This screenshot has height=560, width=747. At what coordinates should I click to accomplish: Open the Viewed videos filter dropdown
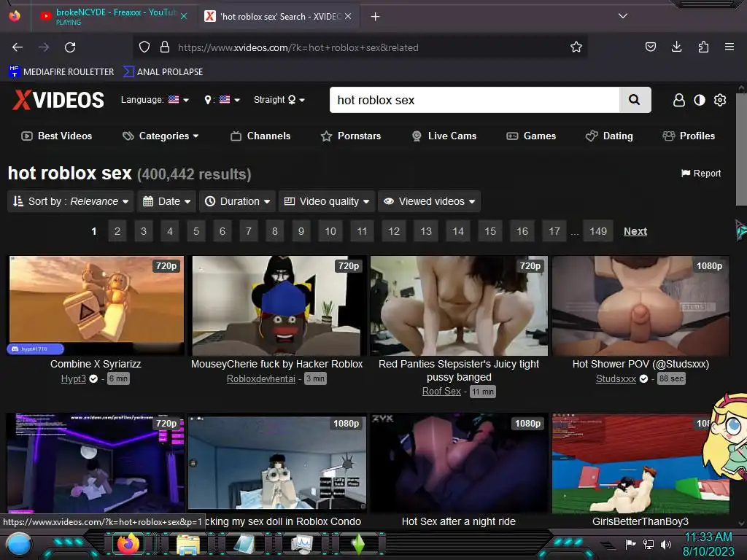(430, 201)
